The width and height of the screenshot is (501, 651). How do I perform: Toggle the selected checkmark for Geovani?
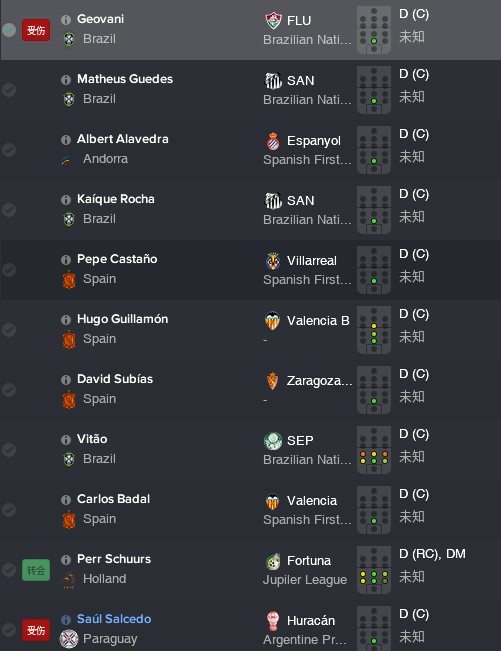(x=9, y=30)
